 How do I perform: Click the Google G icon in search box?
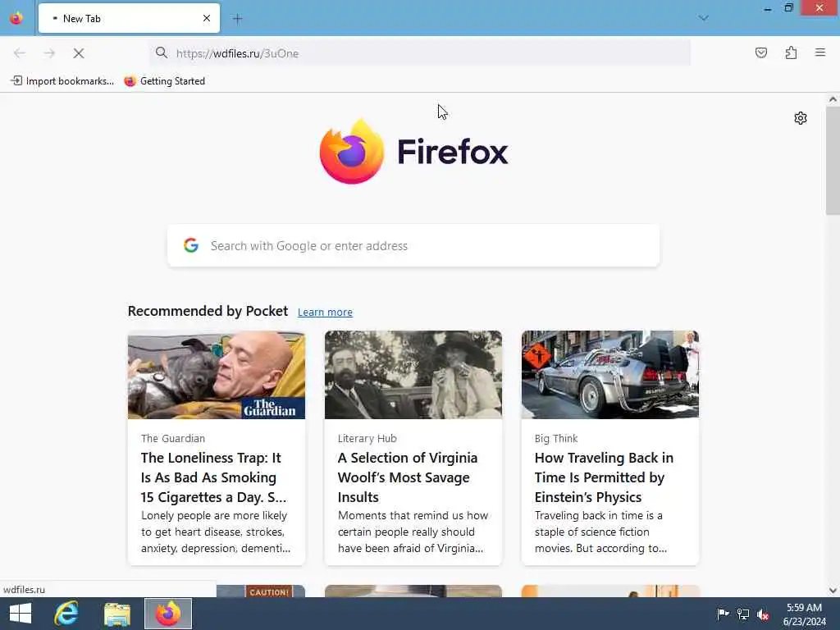click(x=191, y=245)
